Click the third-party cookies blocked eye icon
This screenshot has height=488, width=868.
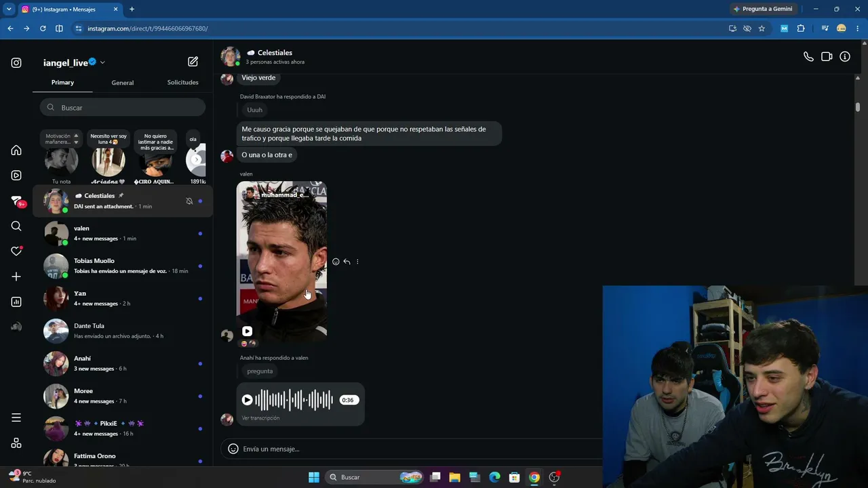(747, 28)
